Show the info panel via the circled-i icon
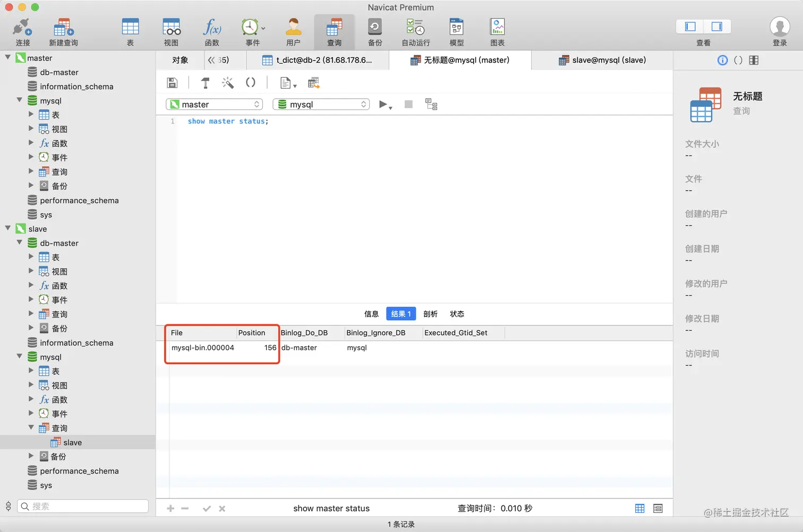 (x=722, y=60)
